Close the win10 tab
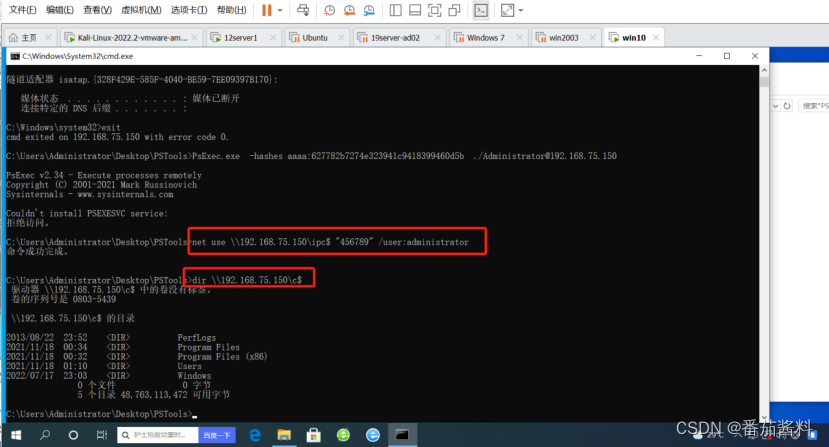The height and width of the screenshot is (447, 829). coord(656,38)
